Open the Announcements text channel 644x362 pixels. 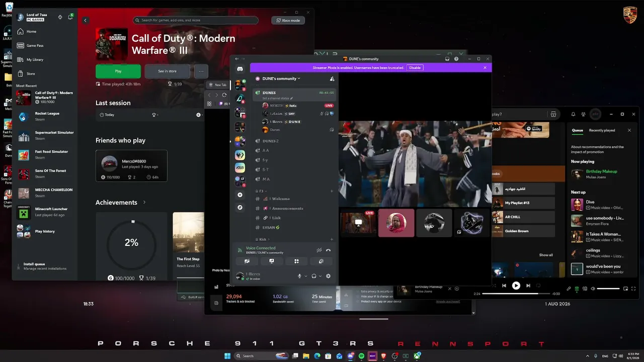click(295, 208)
